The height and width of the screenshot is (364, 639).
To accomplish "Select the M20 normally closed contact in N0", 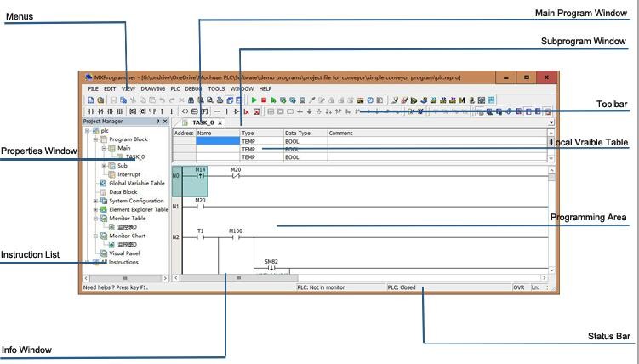I will (236, 176).
